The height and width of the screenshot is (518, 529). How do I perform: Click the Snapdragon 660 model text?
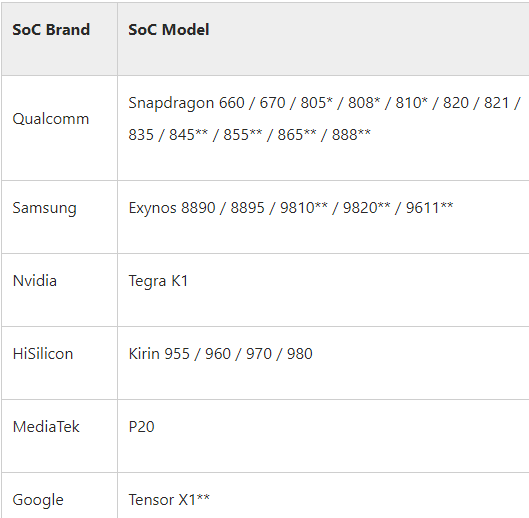point(186,103)
